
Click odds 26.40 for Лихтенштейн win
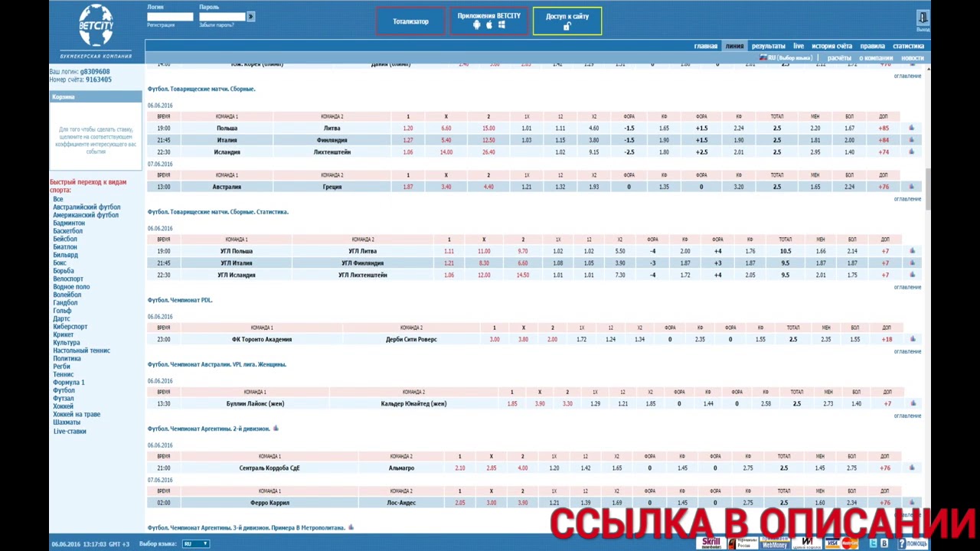point(488,152)
